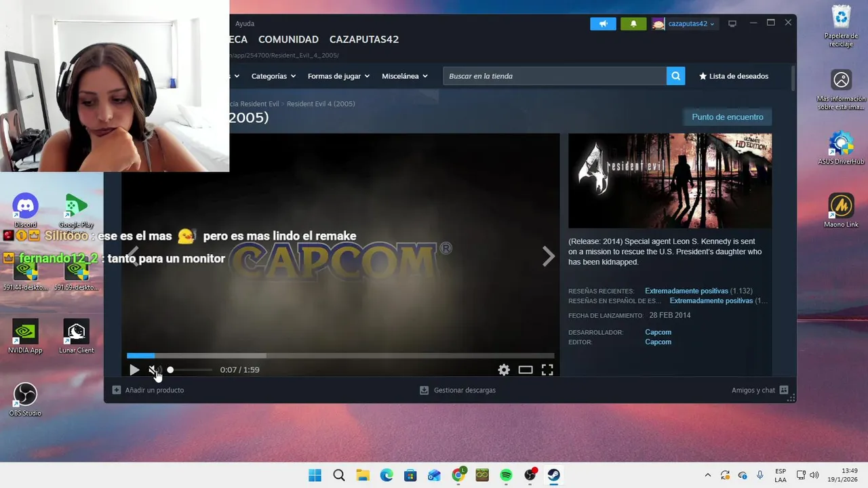Open recent reviews 'Extremadamente positivas' link
Screen dimensions: 868x488
pos(686,291)
